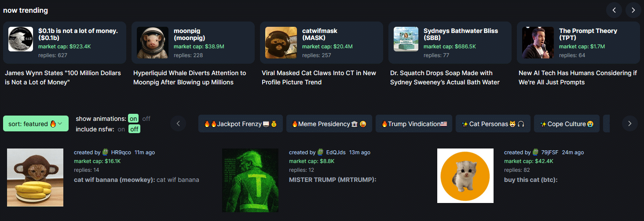Enable include nsfw on option

pyautogui.click(x=121, y=129)
